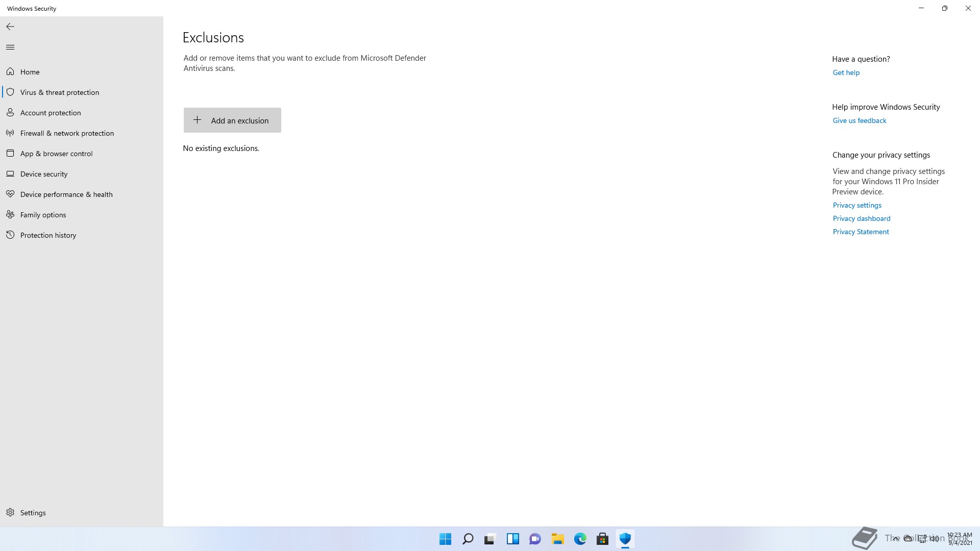
Task: Select Device security in sidebar
Action: (82, 174)
